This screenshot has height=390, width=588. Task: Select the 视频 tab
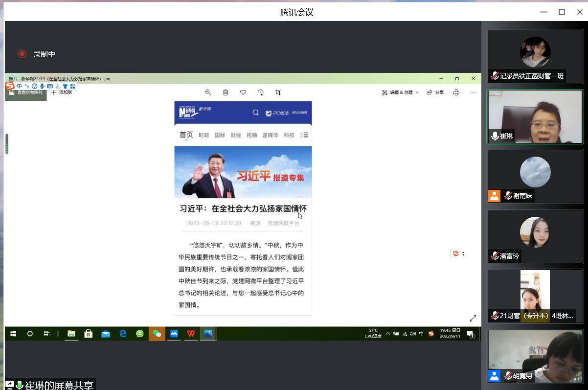tap(252, 135)
